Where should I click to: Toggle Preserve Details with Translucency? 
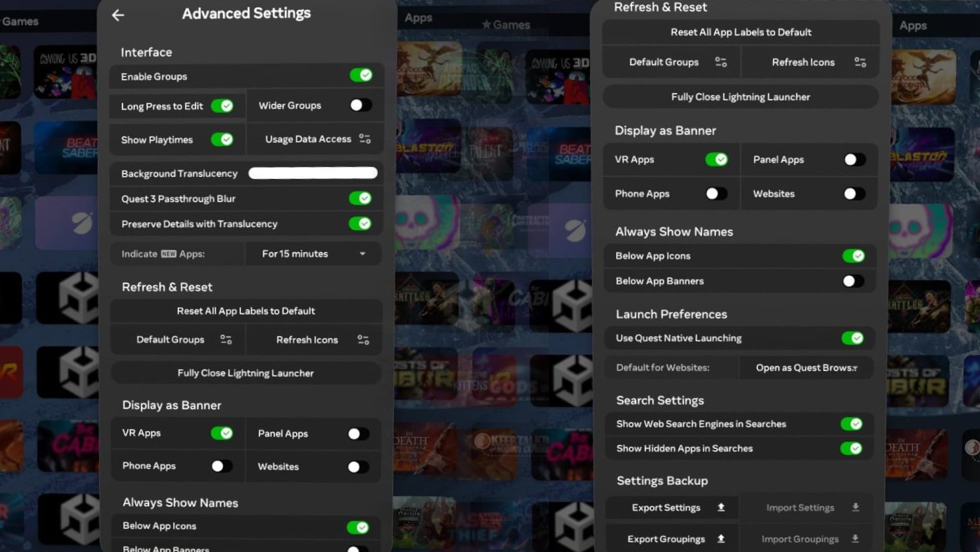361,223
